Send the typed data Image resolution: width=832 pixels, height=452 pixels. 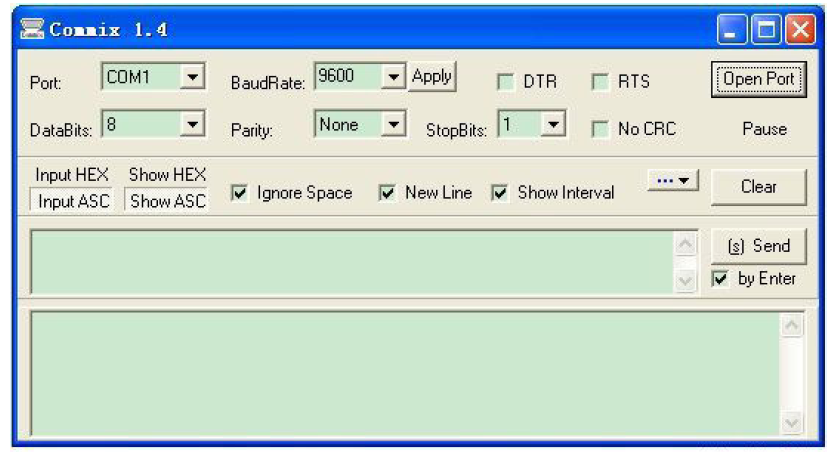[x=758, y=246]
